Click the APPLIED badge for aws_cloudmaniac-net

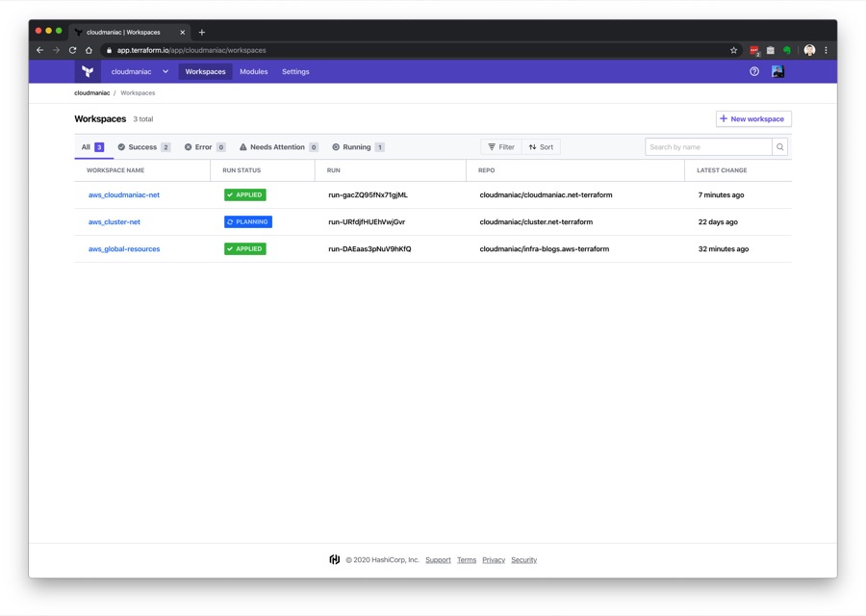[x=245, y=195]
